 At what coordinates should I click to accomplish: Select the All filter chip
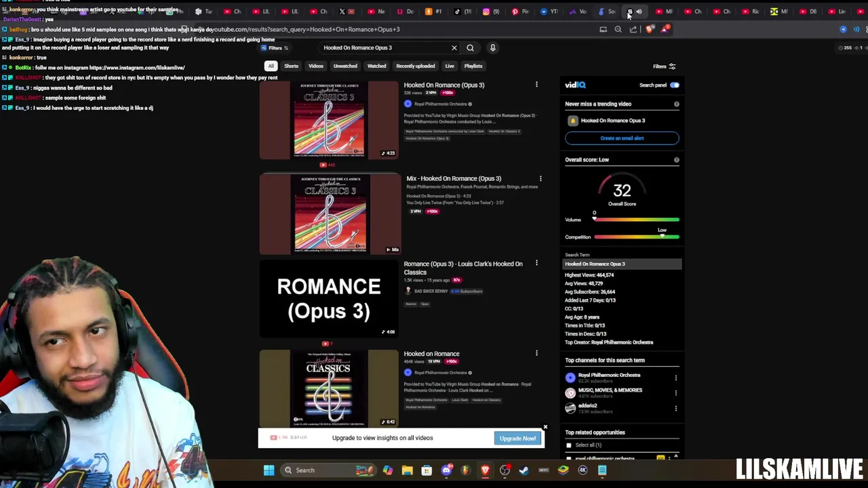click(271, 66)
